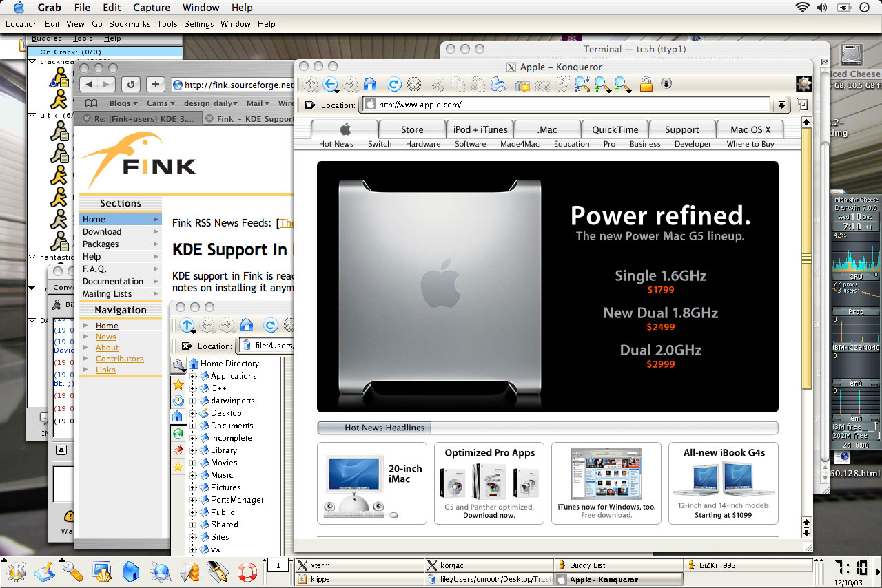Click the Print icon in Apple Konqueror toolbar
The width and height of the screenshot is (882, 588).
click(x=498, y=85)
